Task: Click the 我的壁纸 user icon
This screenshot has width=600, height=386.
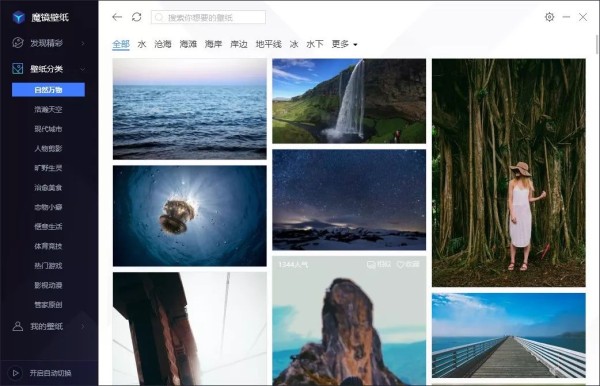Action: (x=18, y=326)
